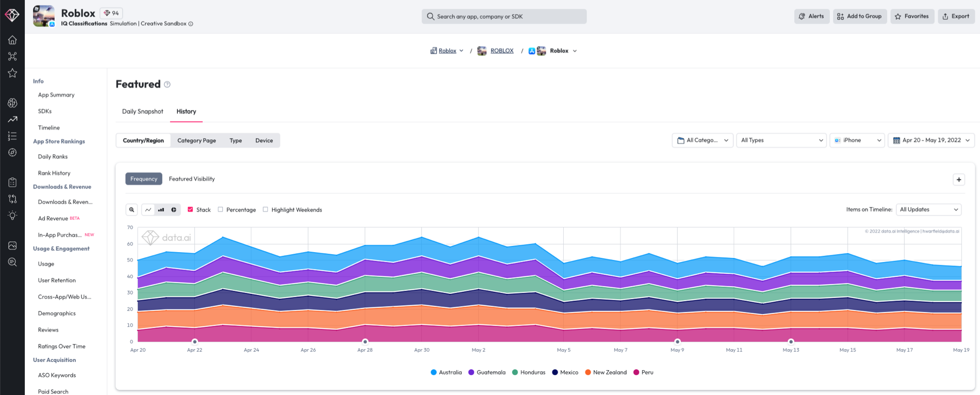Viewport: 980px width, 395px height.
Task: Enable the Highlight Weekends checkbox
Action: pos(266,209)
